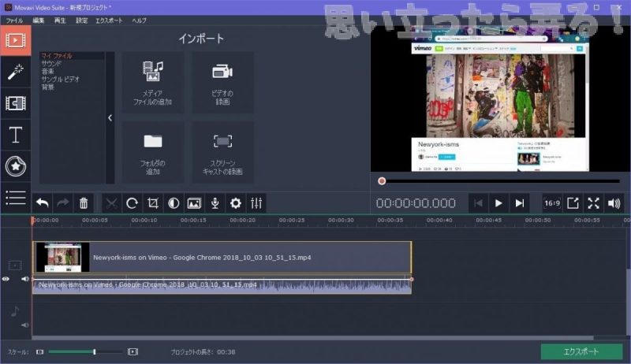Toggle video track visibility eye icon

(x=6, y=279)
